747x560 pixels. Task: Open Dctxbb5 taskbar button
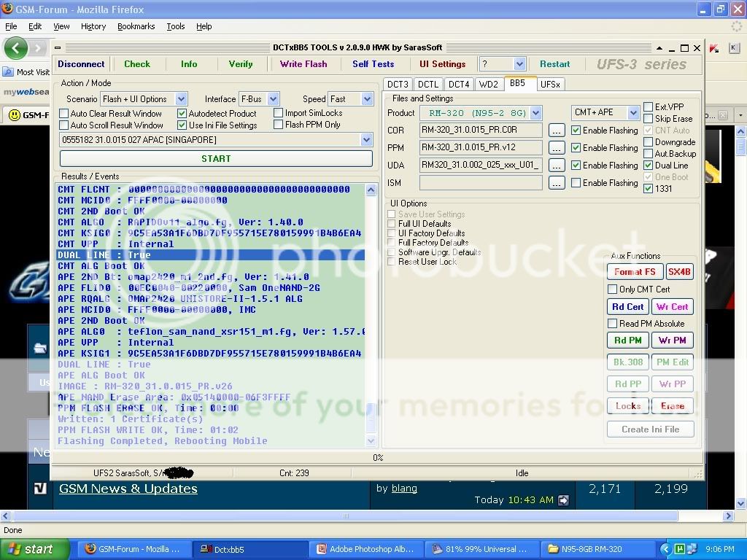click(x=249, y=549)
